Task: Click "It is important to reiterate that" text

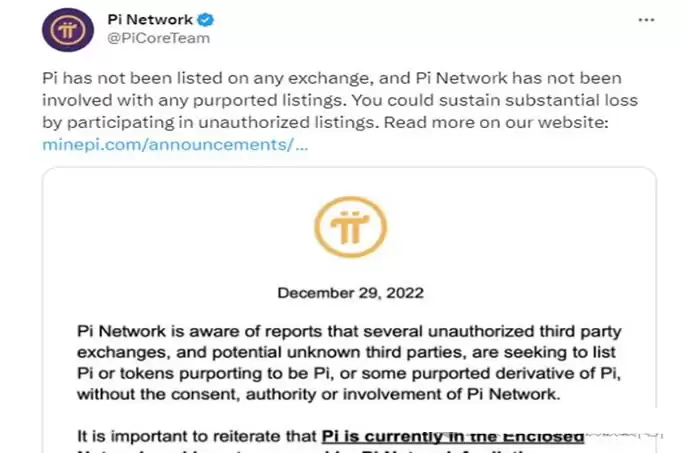Action: 196,435
